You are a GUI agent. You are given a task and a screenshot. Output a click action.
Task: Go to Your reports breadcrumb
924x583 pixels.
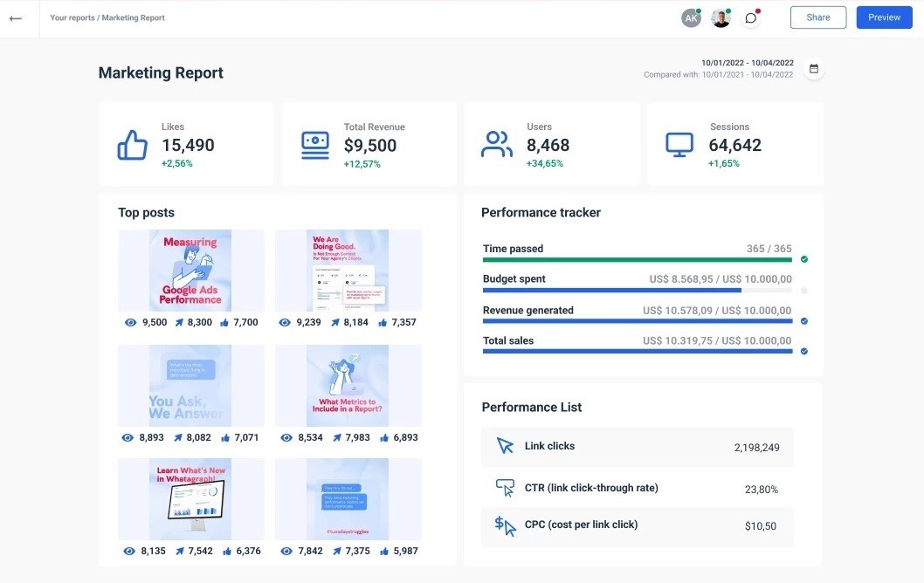(x=72, y=17)
